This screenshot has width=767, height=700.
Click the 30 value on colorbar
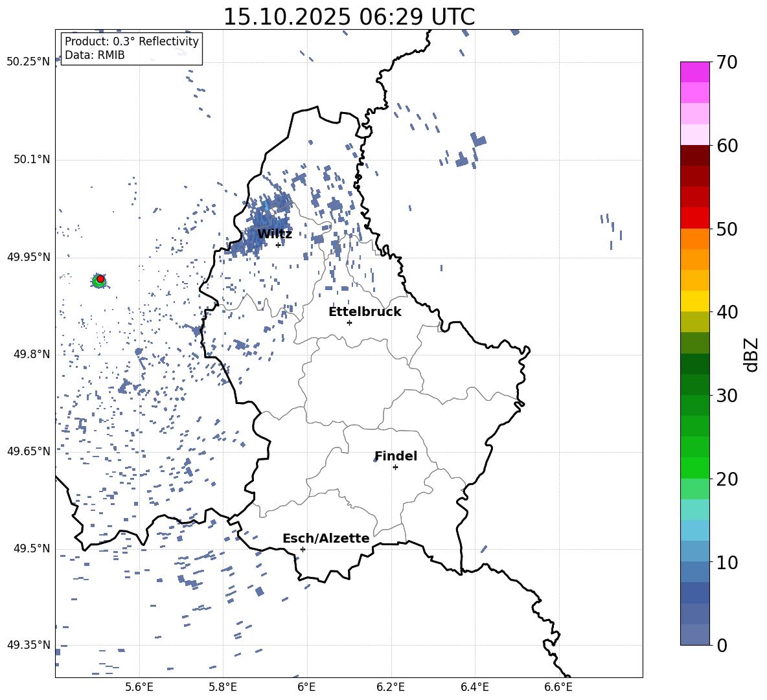click(x=727, y=396)
